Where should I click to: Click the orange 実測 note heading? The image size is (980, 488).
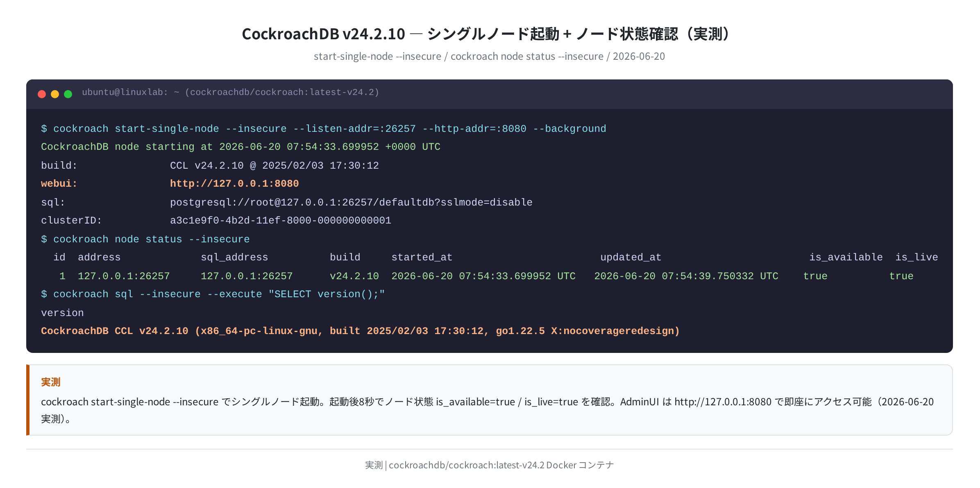point(51,382)
